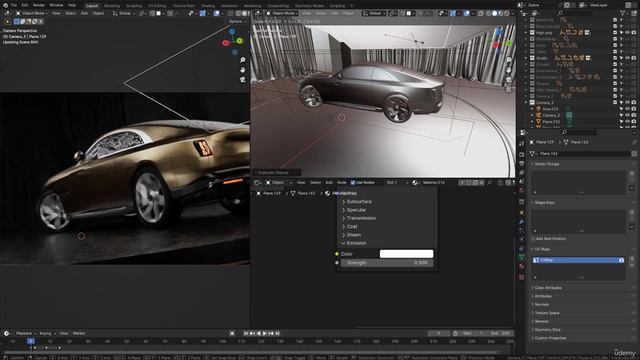Expand the Subsurface section

(357, 202)
